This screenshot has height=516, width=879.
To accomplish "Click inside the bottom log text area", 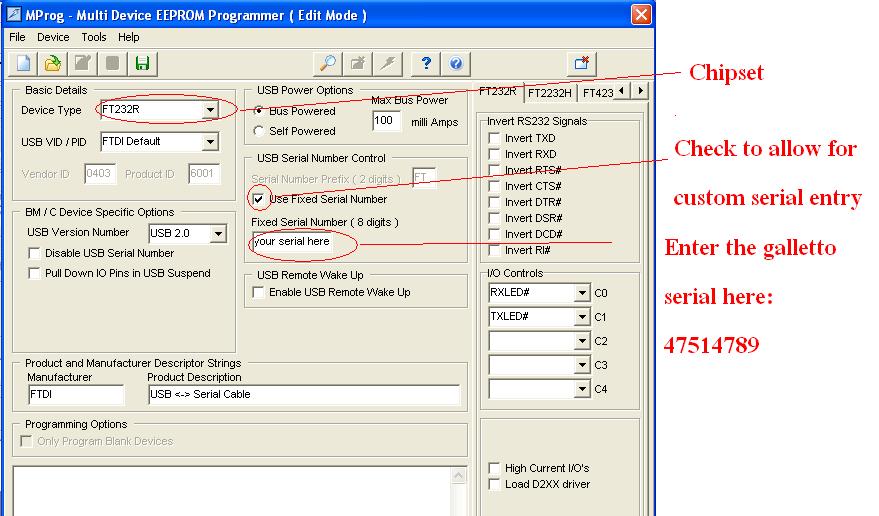I will 232,491.
